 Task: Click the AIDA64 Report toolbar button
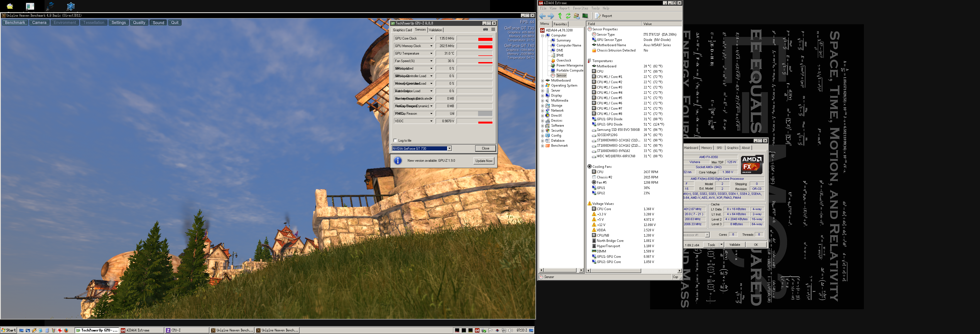point(604,16)
